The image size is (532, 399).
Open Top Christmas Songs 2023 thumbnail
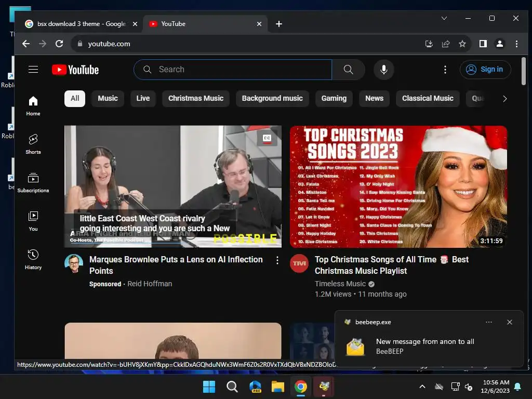click(398, 187)
